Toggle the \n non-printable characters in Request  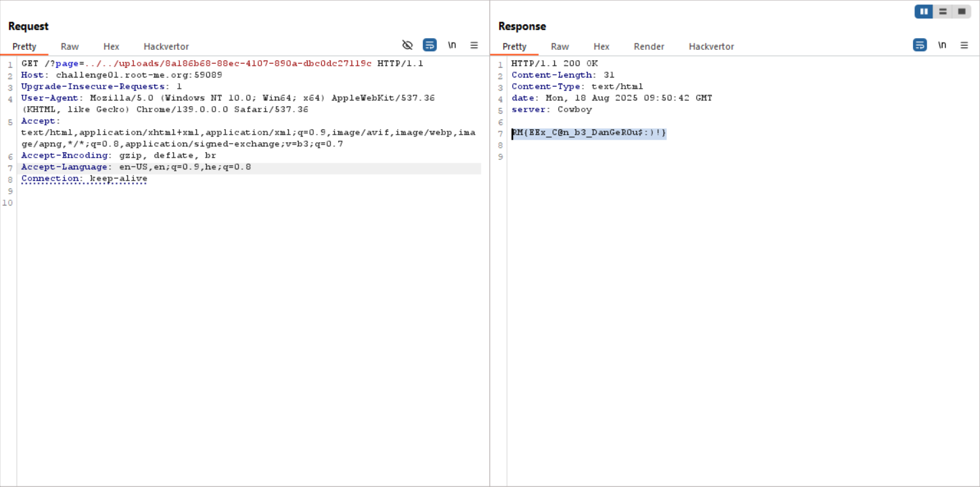452,45
